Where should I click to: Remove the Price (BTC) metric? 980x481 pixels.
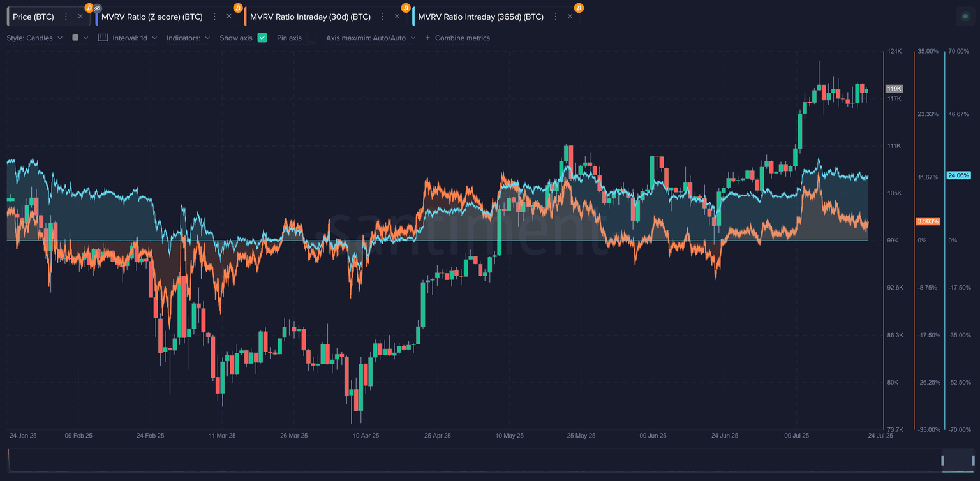[80, 17]
